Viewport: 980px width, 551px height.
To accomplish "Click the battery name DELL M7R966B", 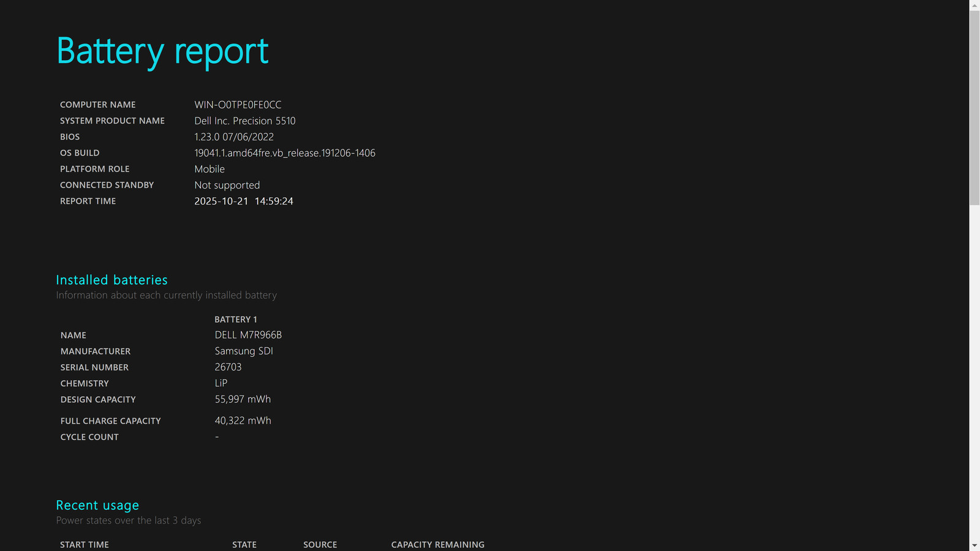I will click(x=248, y=335).
